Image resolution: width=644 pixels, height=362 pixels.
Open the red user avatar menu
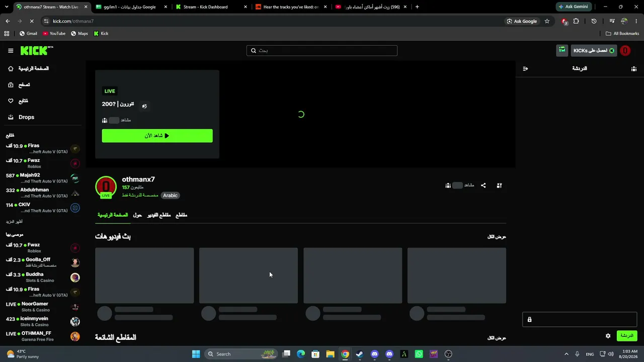coord(625,50)
